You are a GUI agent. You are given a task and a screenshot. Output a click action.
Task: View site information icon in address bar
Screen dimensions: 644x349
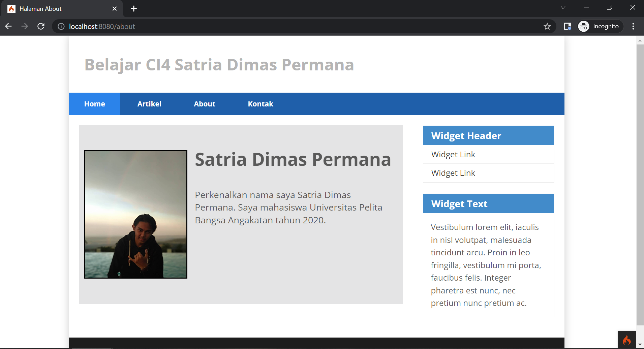61,26
